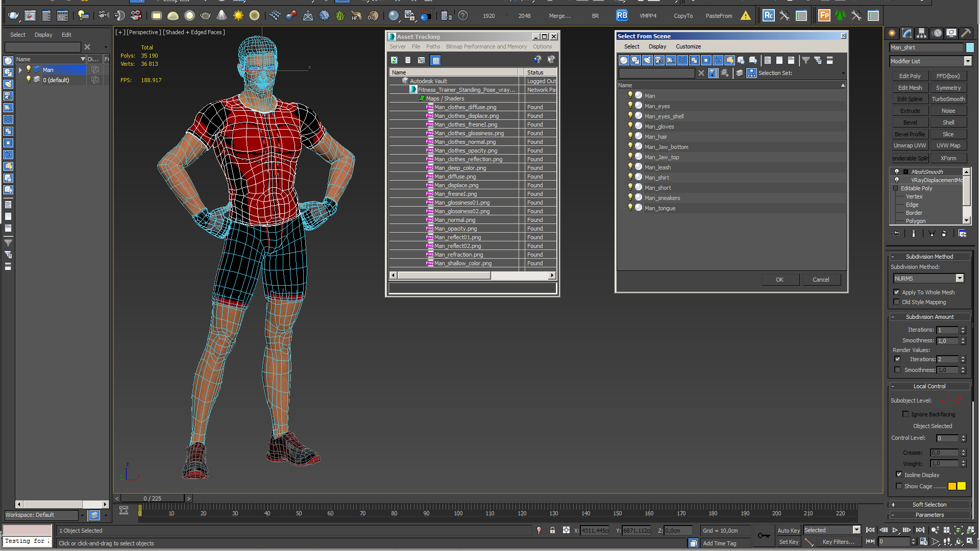Switch Asset Tracking to table view icon

(436, 60)
